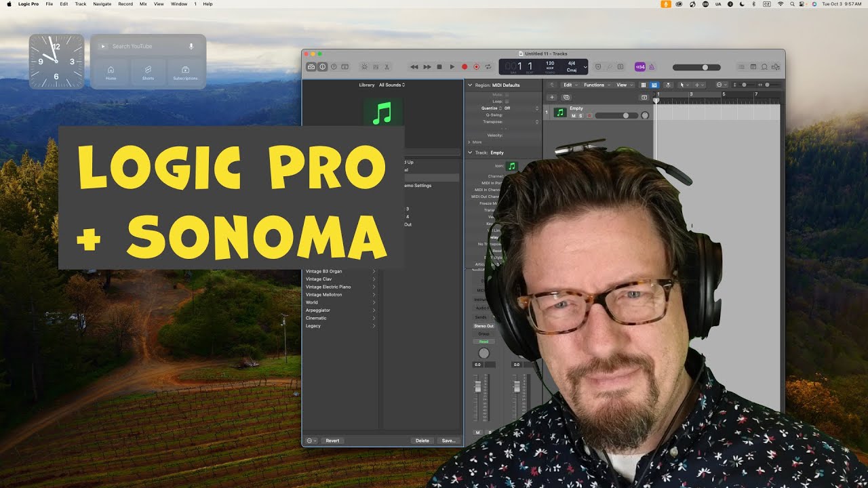Open the Track menu

pos(81,4)
